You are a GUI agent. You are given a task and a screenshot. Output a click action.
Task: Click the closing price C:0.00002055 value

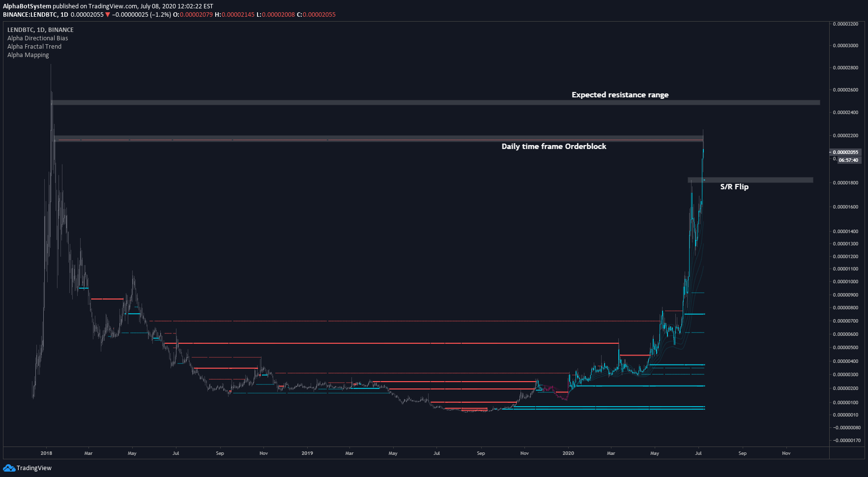[316, 15]
